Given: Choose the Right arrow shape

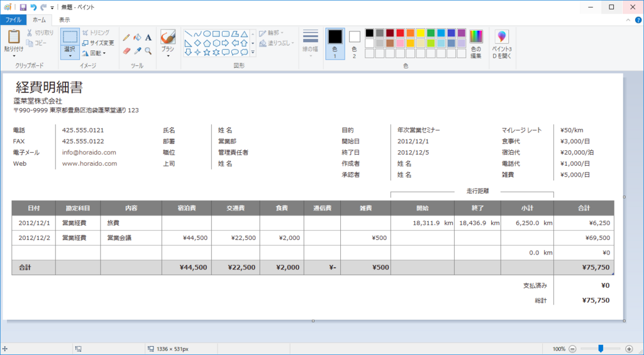Looking at the screenshot, I should pyautogui.click(x=226, y=43).
